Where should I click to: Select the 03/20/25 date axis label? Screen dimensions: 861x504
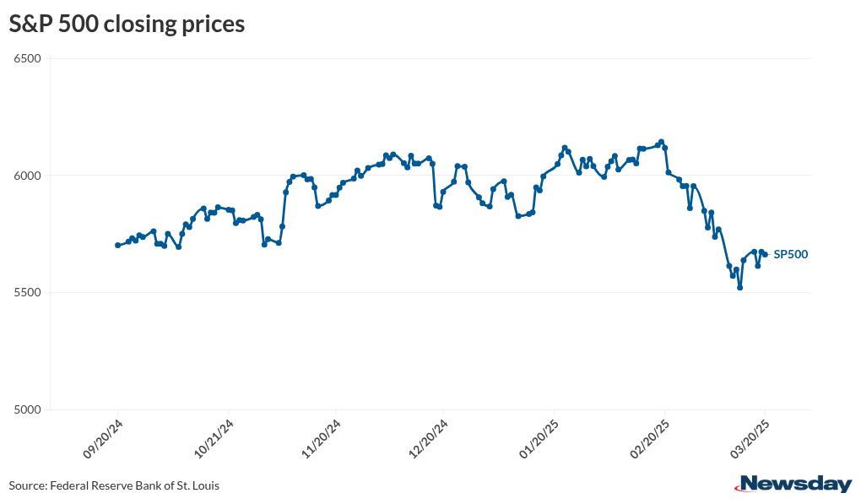751,439
